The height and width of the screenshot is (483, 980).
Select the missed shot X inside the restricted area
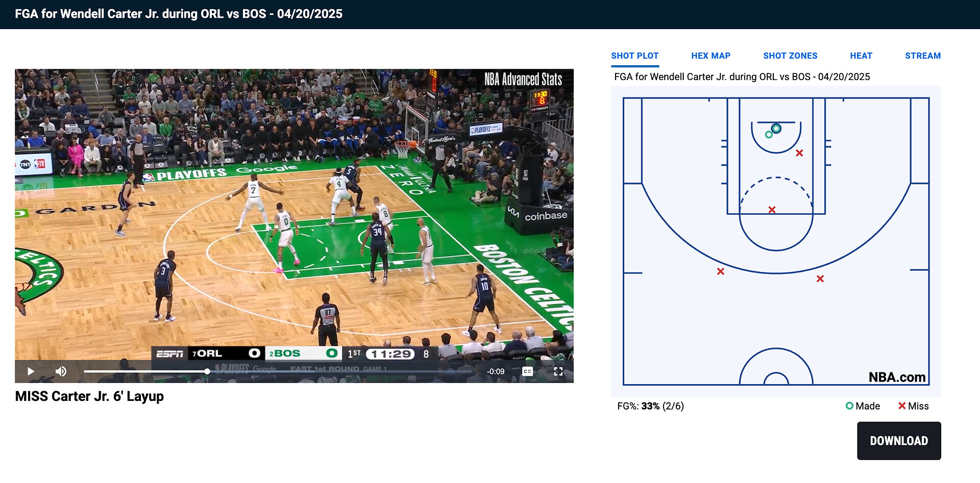coord(799,153)
